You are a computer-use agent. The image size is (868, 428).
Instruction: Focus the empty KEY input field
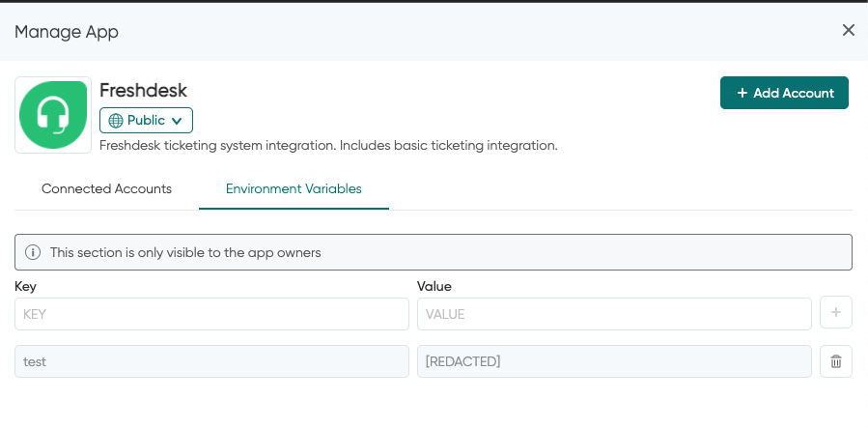(211, 314)
